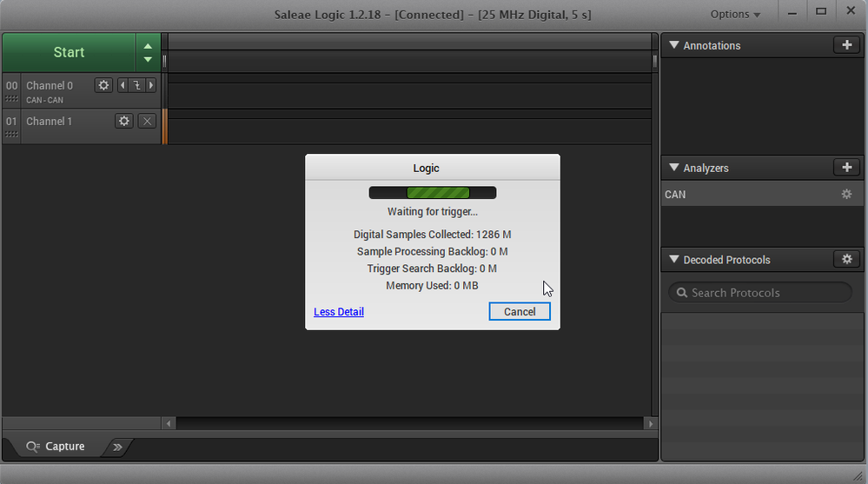
Task: Click Channel 1 drag handle dots
Action: (11, 134)
